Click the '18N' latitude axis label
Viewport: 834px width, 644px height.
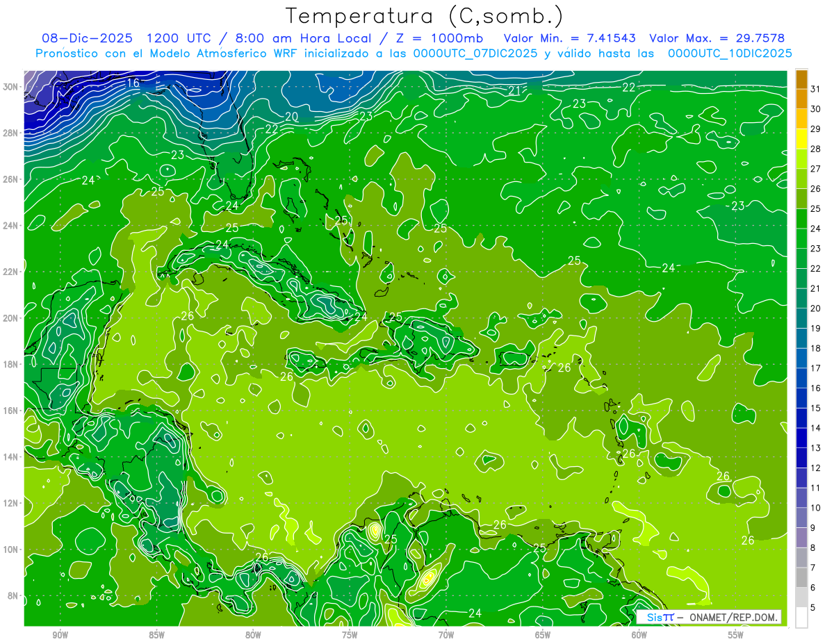[11, 364]
